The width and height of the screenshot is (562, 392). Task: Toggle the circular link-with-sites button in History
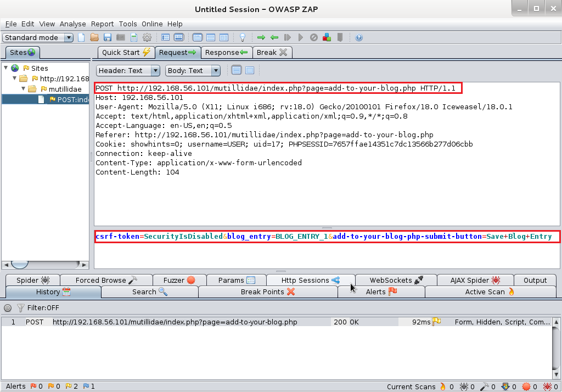[8, 308]
